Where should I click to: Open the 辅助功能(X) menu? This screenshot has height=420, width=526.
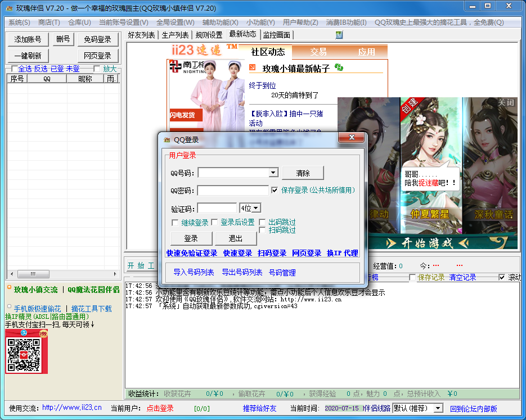221,22
